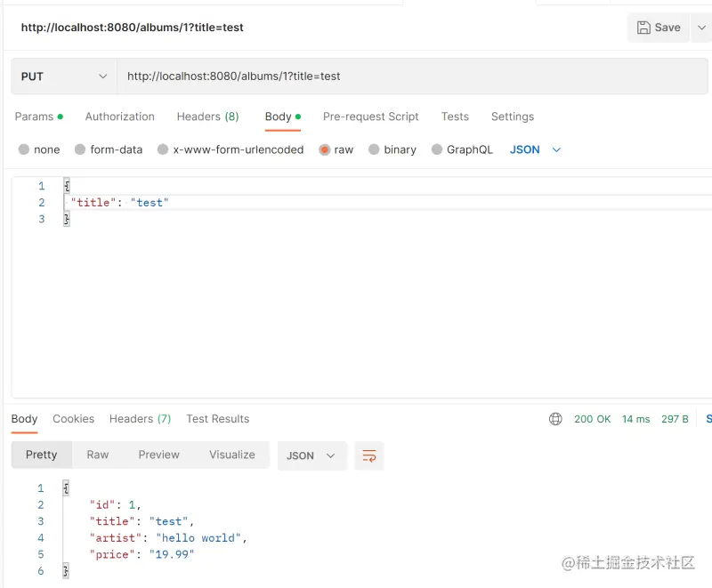Image resolution: width=712 pixels, height=588 pixels.
Task: Click the 200 OK status
Action: [x=592, y=419]
